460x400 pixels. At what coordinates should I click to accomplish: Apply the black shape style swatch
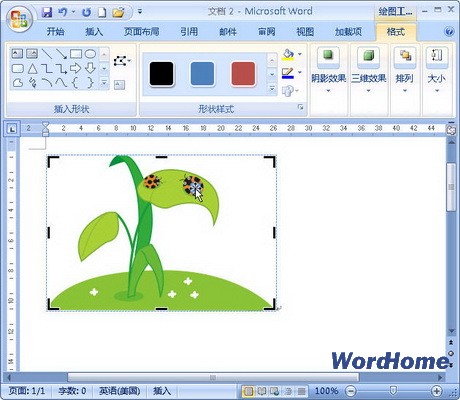click(x=162, y=74)
